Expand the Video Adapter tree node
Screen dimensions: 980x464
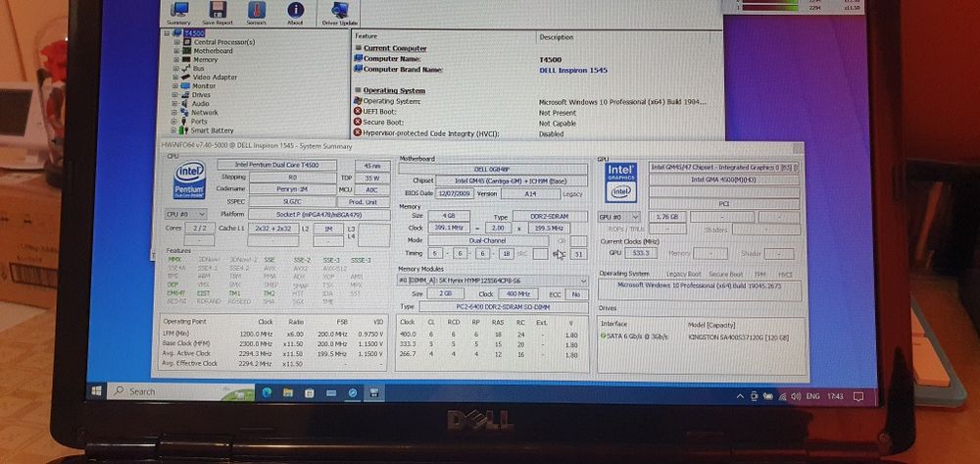click(176, 77)
